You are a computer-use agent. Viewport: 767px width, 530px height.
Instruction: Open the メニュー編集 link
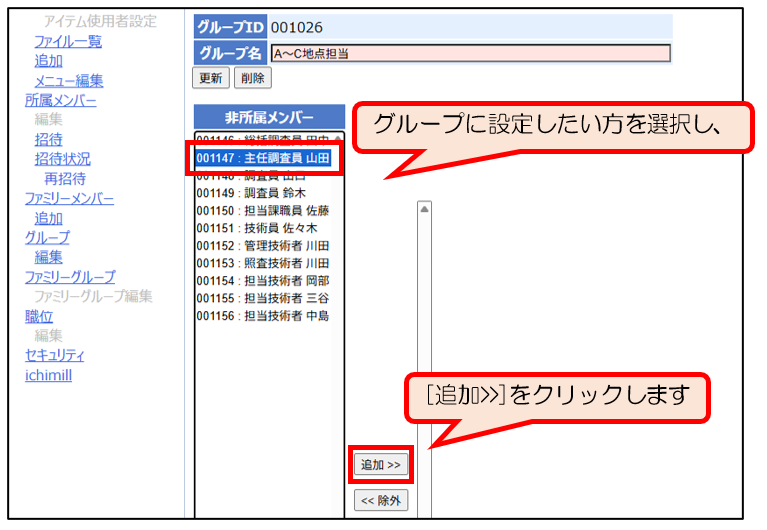pos(68,80)
